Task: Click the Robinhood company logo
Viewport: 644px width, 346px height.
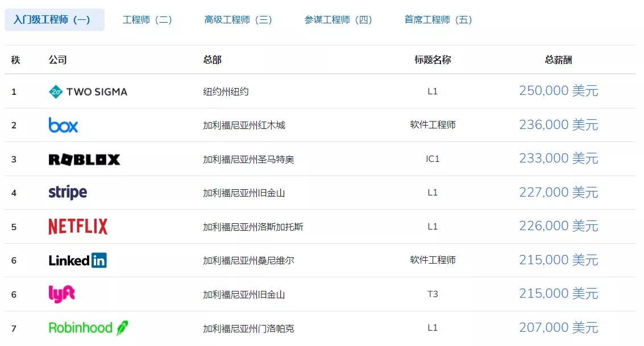Action: [88, 328]
